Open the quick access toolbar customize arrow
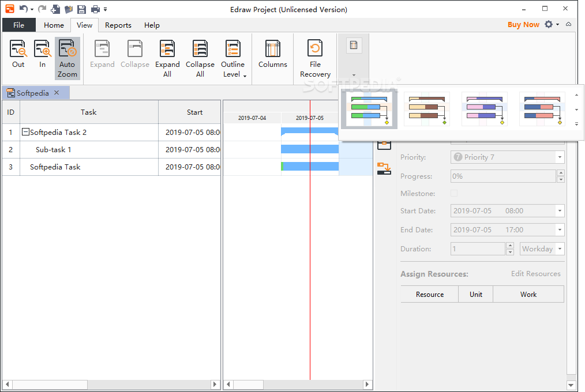Screen dimensions: 585x392 click(106, 9)
